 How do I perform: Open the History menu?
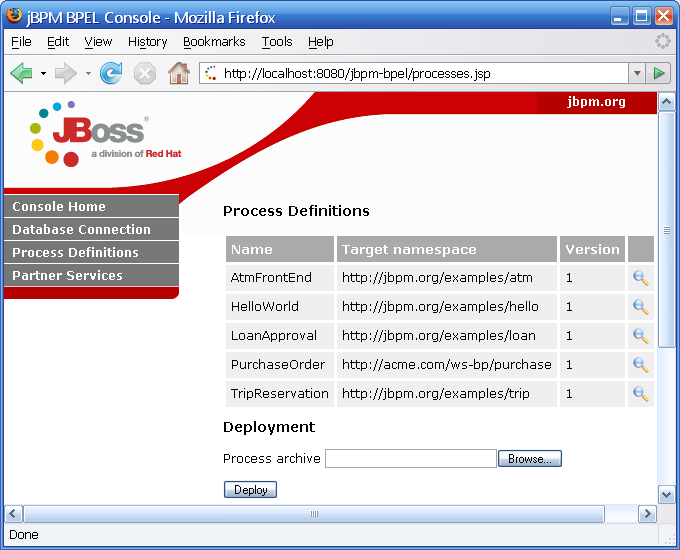[x=147, y=42]
